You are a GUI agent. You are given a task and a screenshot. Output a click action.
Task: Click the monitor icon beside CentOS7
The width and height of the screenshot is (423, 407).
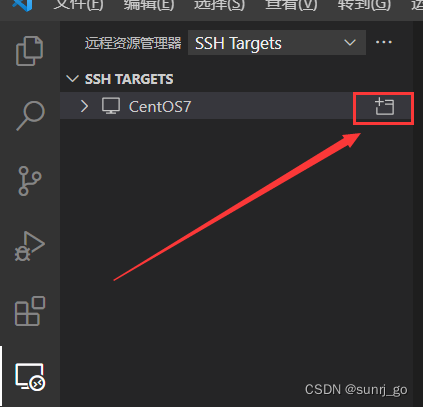111,106
